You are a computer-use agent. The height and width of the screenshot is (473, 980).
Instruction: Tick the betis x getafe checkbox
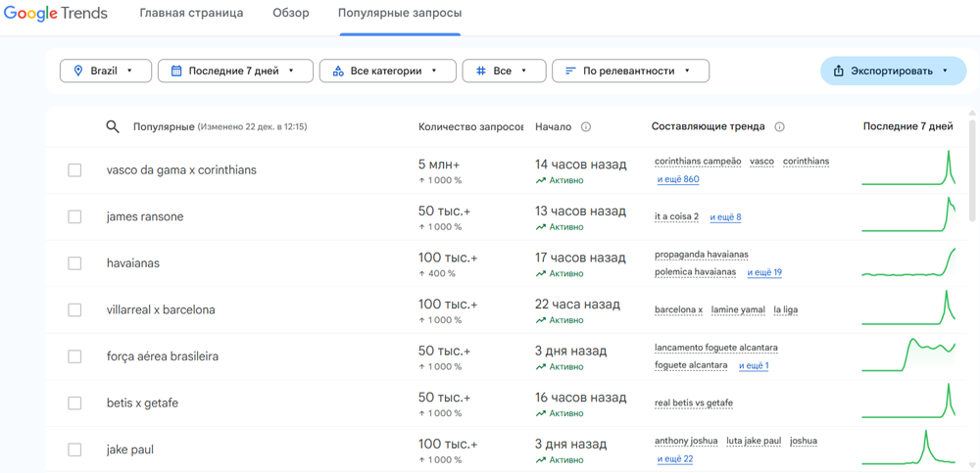74,403
